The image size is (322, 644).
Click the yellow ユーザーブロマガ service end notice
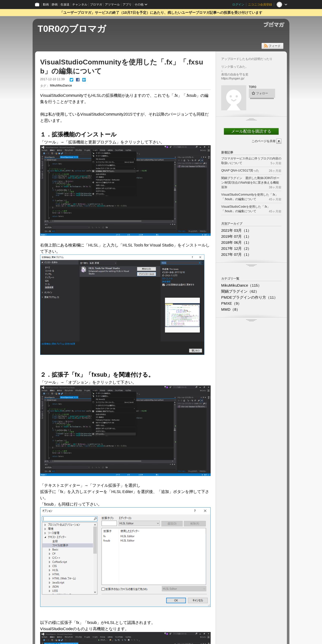[x=161, y=13]
